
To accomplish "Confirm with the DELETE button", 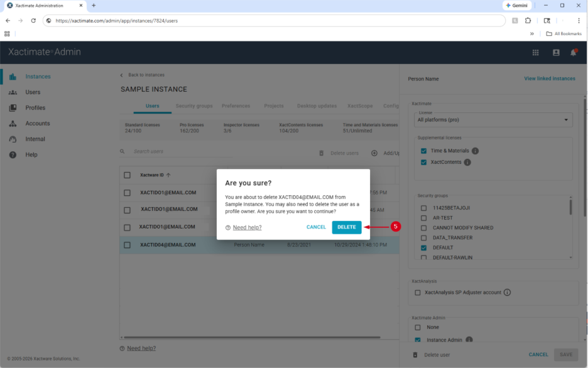I will 347,227.
